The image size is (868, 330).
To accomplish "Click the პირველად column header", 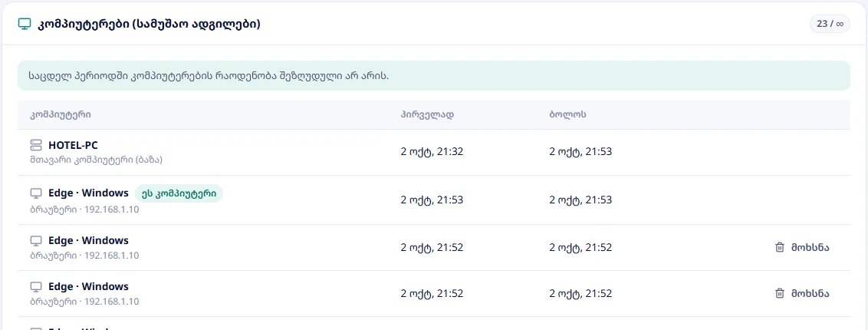I will pyautogui.click(x=427, y=114).
